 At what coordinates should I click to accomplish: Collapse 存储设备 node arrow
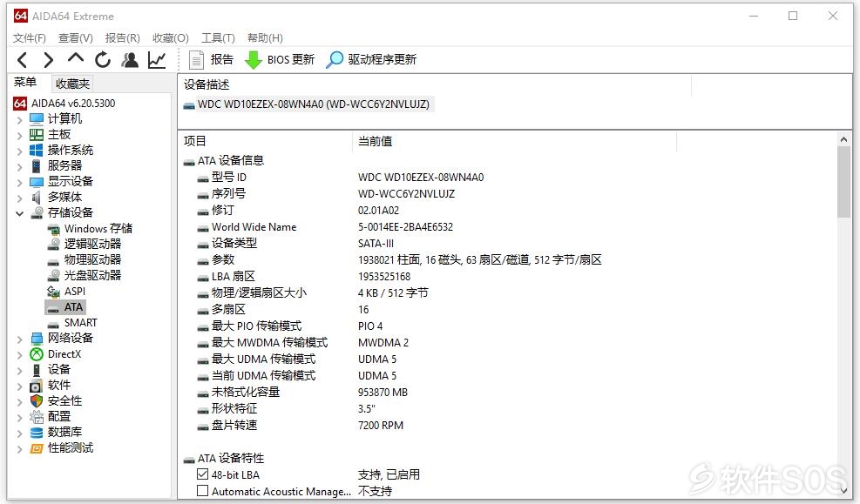coord(20,213)
